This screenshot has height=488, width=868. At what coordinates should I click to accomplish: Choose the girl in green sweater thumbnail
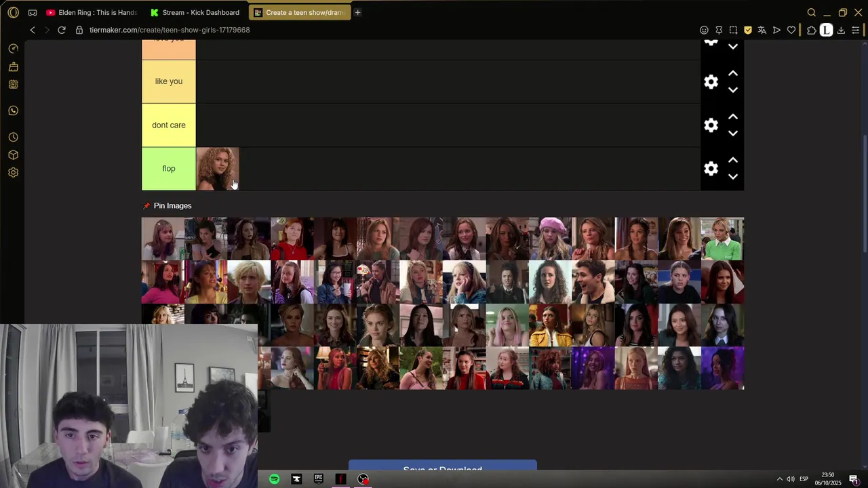pyautogui.click(x=722, y=239)
